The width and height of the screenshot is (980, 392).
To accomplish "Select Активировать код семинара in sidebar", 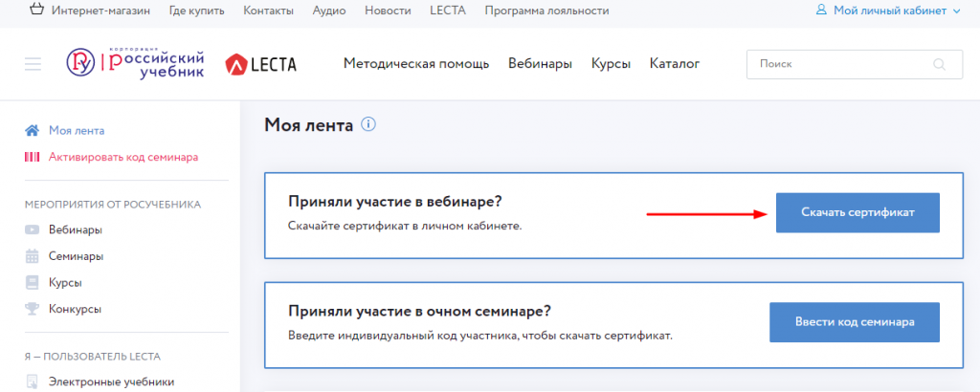I will [123, 158].
